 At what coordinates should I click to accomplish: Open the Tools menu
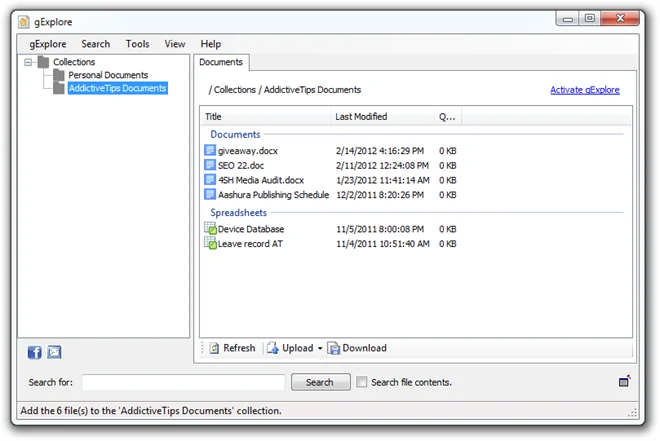pyautogui.click(x=137, y=44)
